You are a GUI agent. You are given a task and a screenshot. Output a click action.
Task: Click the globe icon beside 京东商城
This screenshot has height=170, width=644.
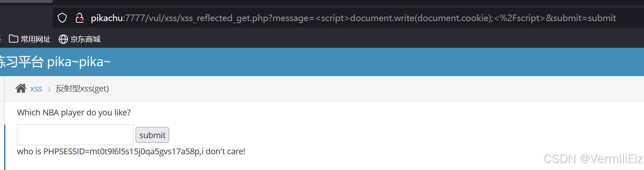point(63,39)
